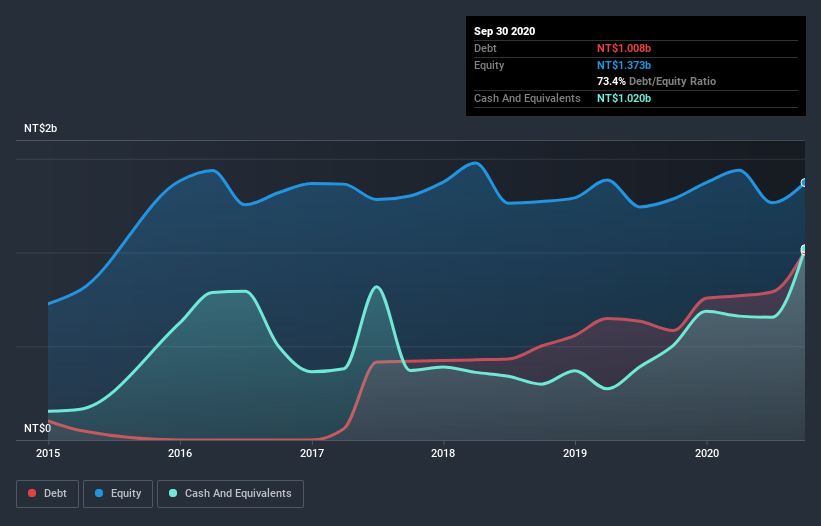
Task: Click the 2015 x-axis label
Action: (48, 453)
